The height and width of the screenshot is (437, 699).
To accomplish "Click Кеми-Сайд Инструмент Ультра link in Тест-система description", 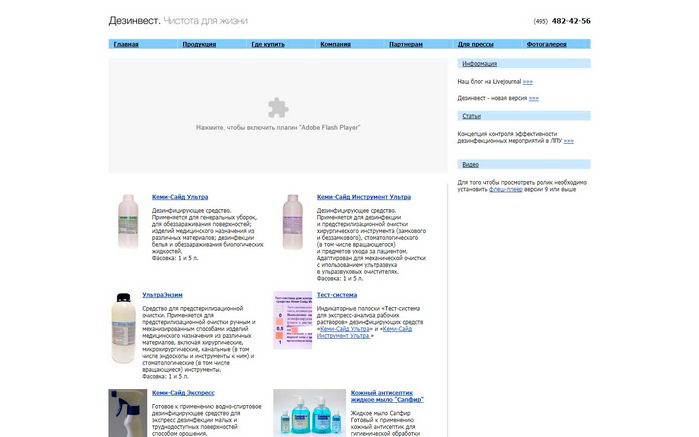I will [x=364, y=332].
